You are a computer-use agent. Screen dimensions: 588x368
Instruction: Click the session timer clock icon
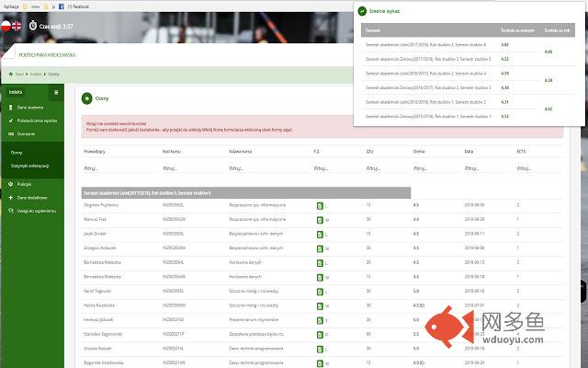(x=33, y=26)
